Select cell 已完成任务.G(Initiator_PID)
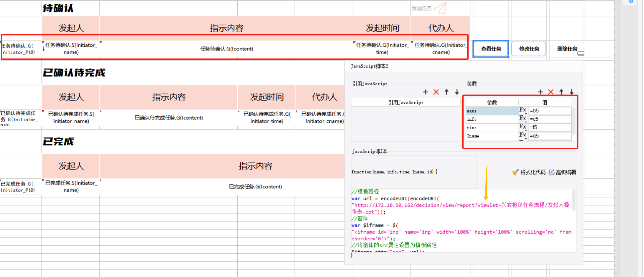Viewport: 644px width, 277px height. coord(21,187)
